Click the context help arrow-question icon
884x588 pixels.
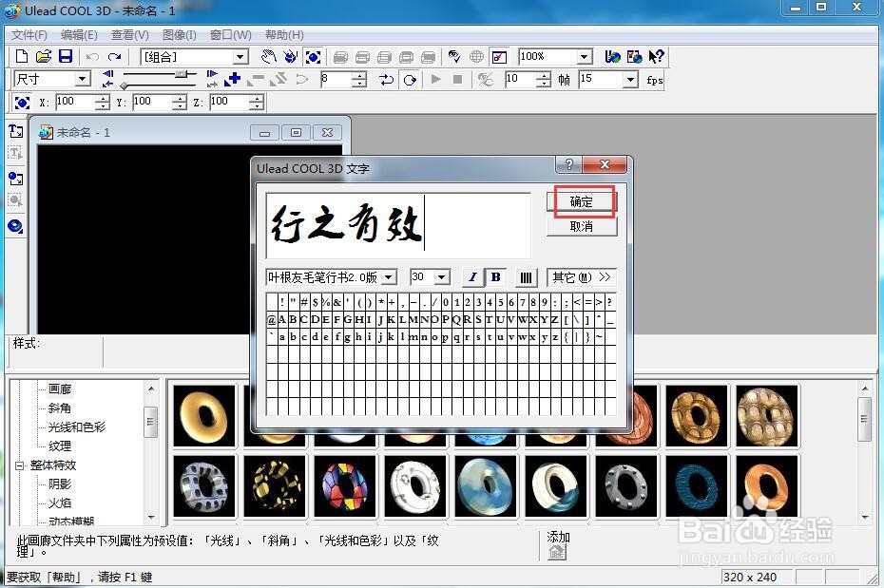pos(656,57)
